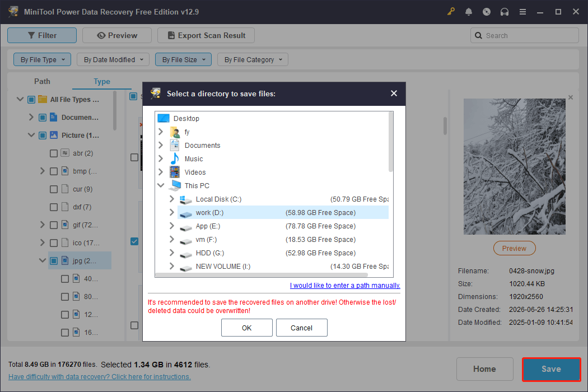This screenshot has width=588, height=392.
Task: Toggle the Document category checkbox
Action: pyautogui.click(x=43, y=118)
